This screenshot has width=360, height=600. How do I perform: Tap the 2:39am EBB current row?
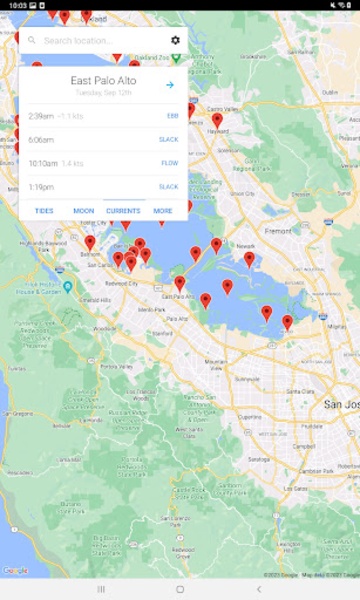pyautogui.click(x=103, y=116)
